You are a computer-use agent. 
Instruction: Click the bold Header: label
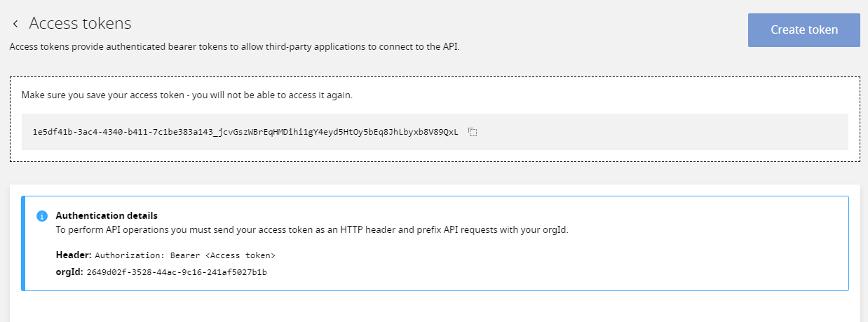click(74, 255)
